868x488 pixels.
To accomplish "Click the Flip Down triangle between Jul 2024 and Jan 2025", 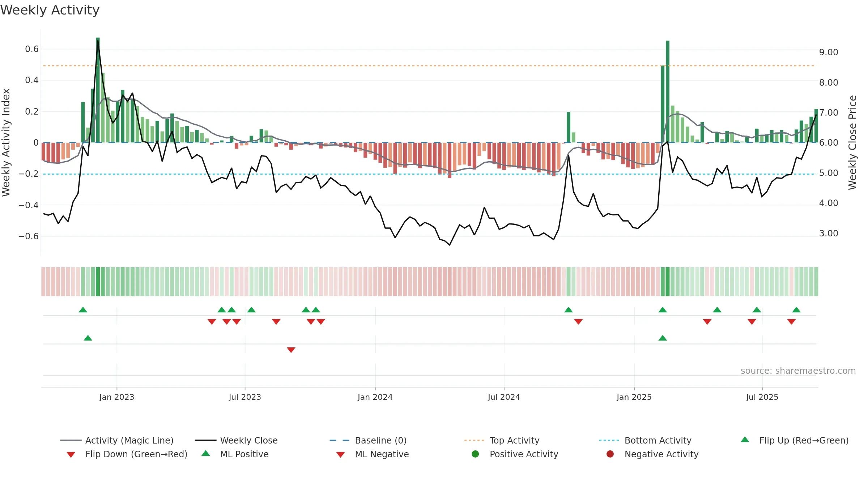I will (x=578, y=322).
